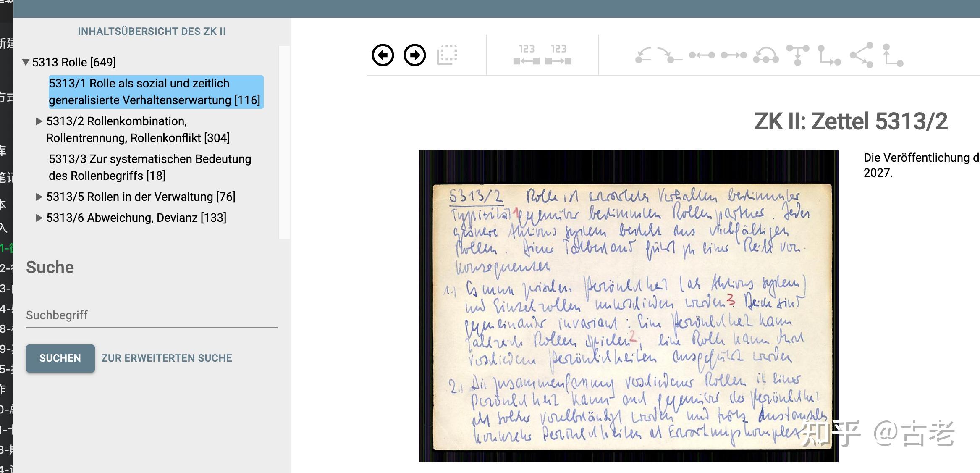Click the SUCHEN button
Image resolution: width=980 pixels, height=473 pixels.
click(60, 358)
